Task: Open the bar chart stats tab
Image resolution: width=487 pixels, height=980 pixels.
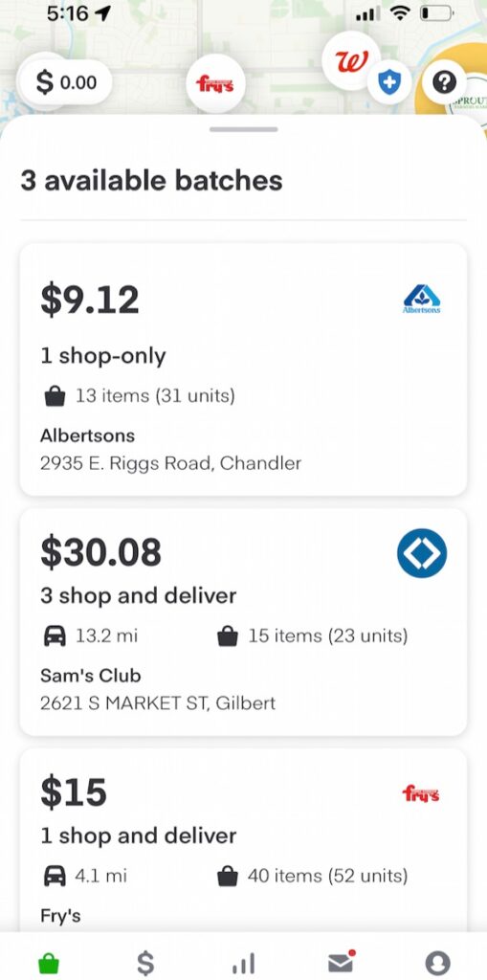Action: click(243, 963)
